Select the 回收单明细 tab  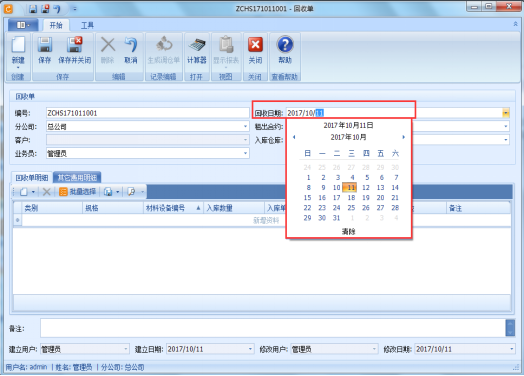[32, 178]
